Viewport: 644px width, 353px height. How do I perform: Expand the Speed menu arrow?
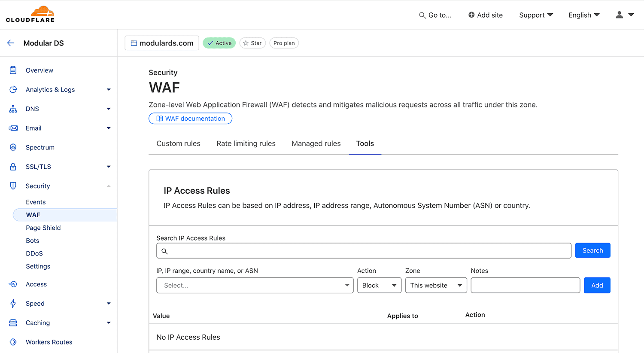[x=109, y=304]
